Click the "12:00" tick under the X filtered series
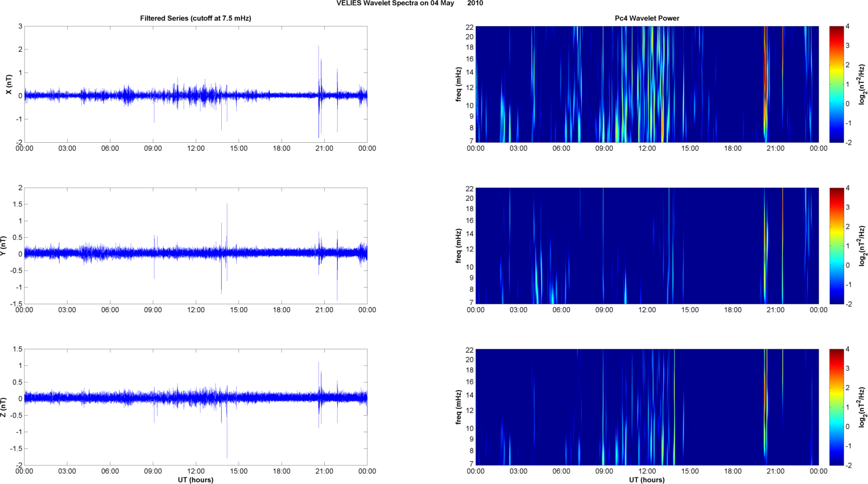This screenshot has width=868, height=484. tap(196, 148)
